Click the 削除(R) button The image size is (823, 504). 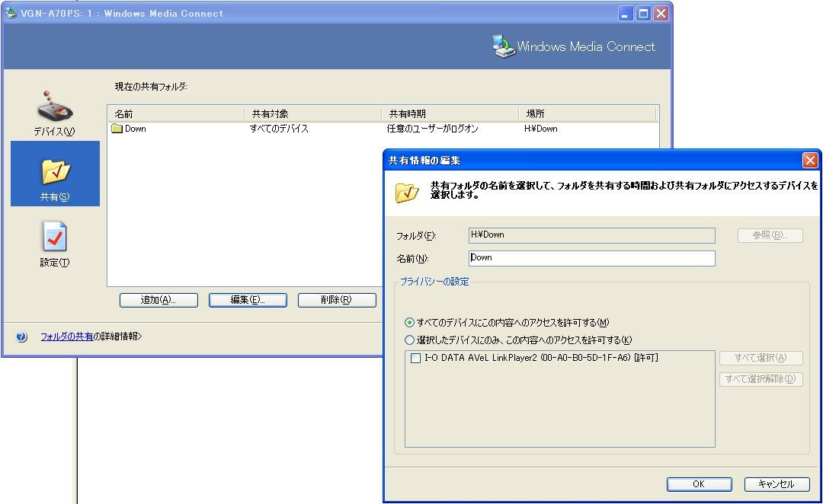337,300
